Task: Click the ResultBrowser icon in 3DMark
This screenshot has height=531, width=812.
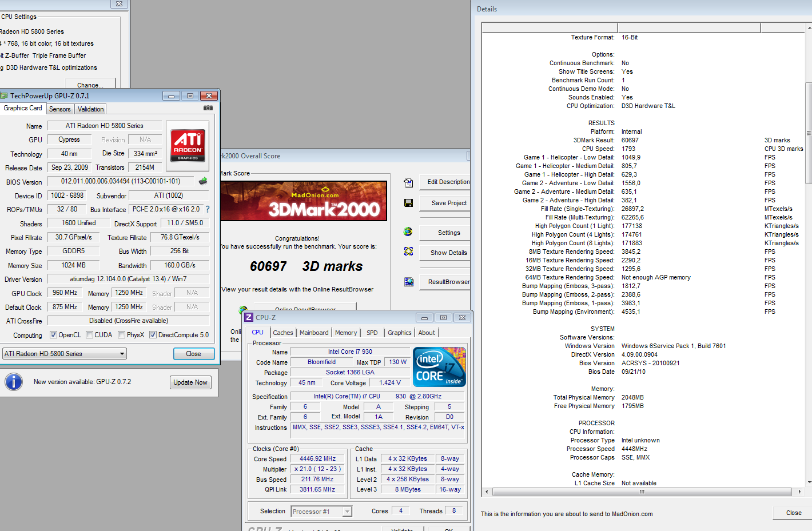Action: coord(409,282)
